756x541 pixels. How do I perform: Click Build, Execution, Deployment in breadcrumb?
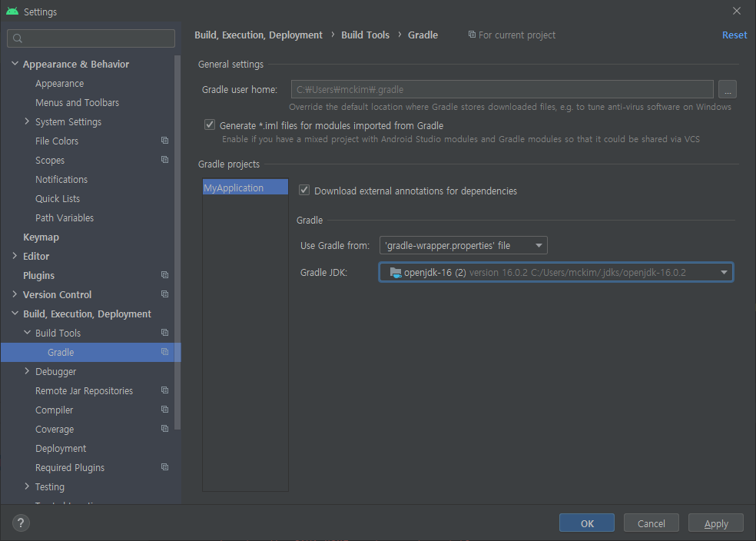[258, 35]
